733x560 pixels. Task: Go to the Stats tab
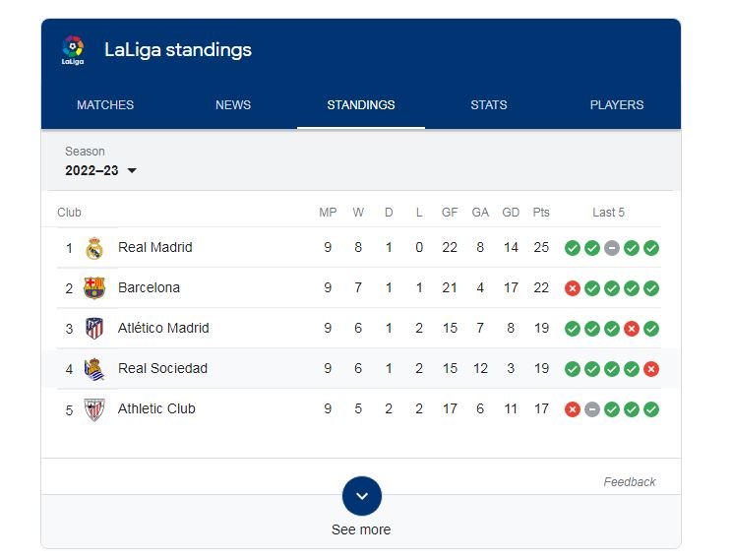489,105
